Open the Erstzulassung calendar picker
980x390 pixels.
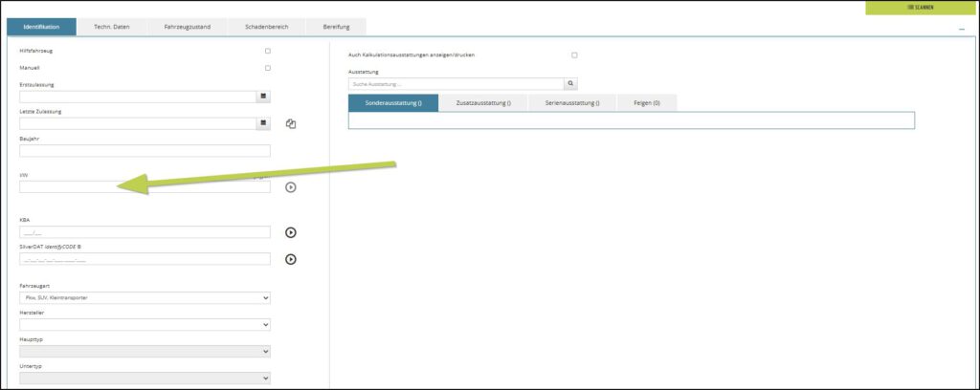[x=263, y=97]
